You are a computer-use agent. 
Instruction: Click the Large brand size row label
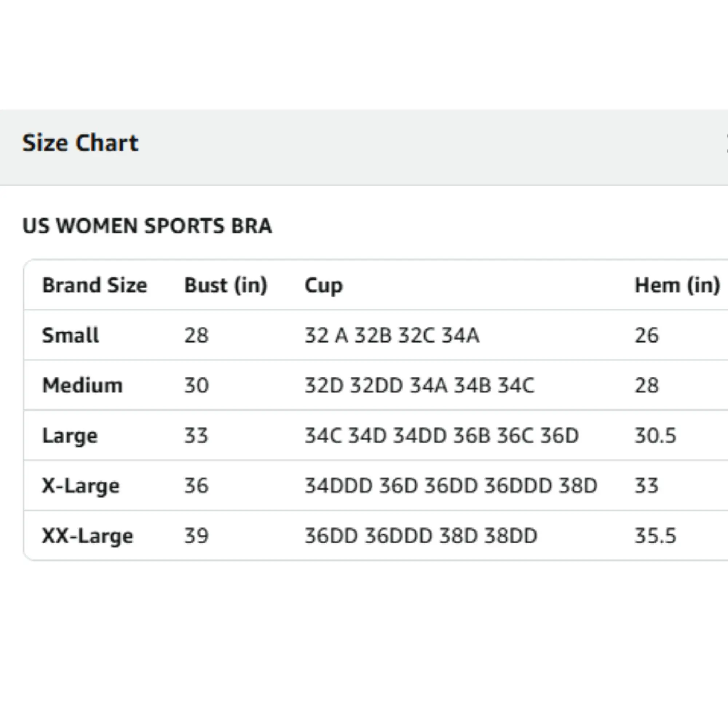[70, 436]
